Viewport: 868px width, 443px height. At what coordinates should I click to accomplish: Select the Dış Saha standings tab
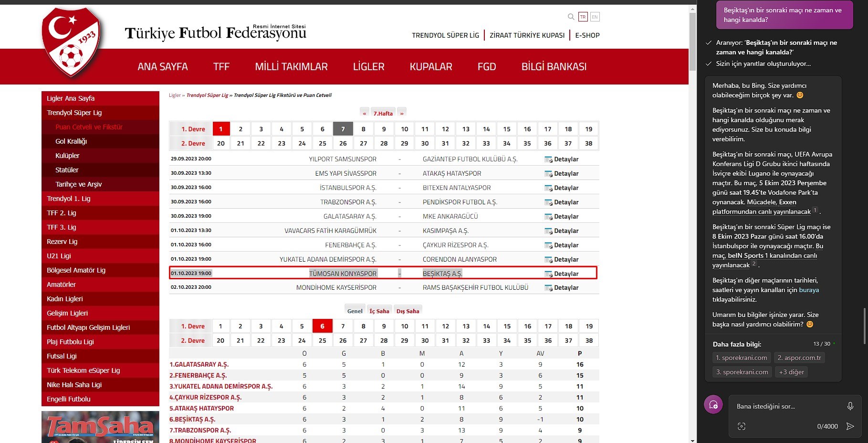[x=408, y=311]
